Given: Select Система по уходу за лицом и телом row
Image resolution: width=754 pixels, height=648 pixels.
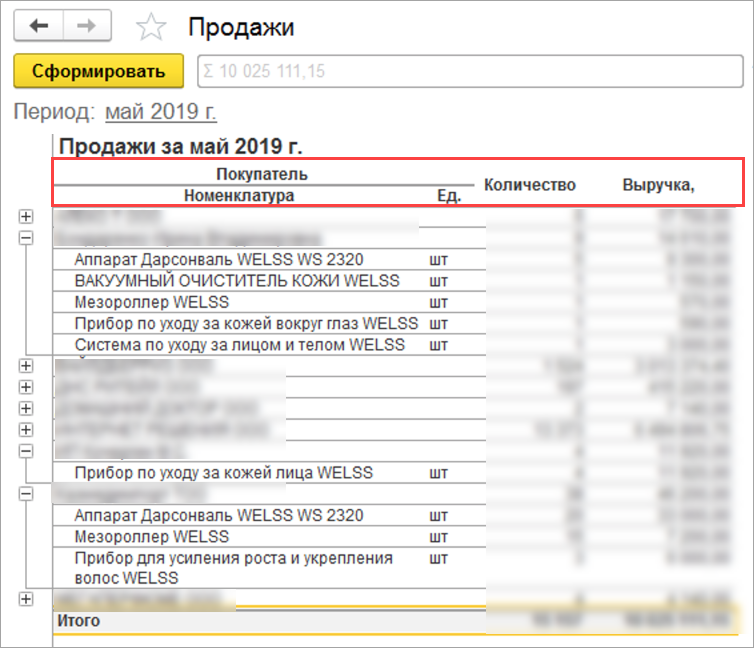Looking at the screenshot, I should pyautogui.click(x=239, y=345).
